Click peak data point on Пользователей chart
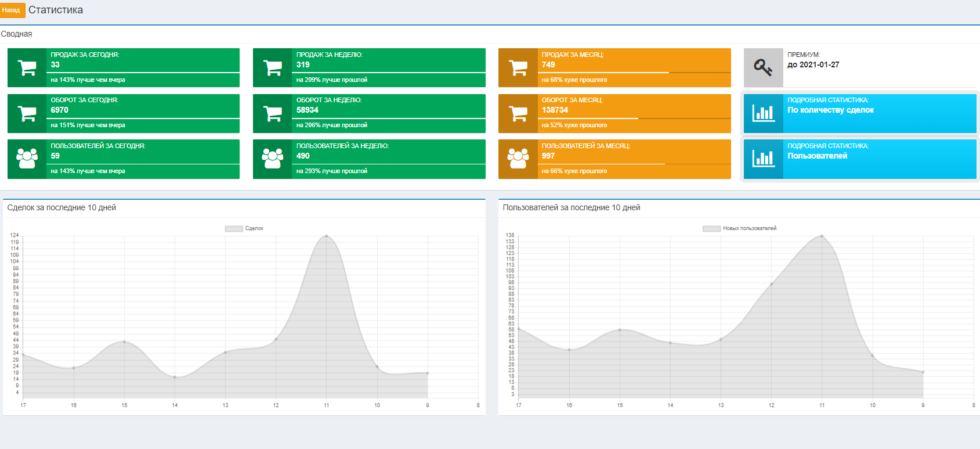 click(x=822, y=236)
